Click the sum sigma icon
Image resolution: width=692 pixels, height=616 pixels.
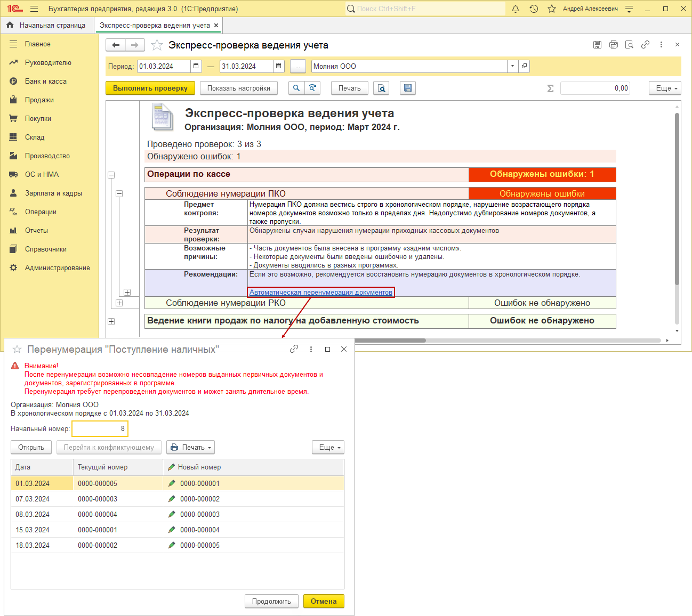[551, 88]
